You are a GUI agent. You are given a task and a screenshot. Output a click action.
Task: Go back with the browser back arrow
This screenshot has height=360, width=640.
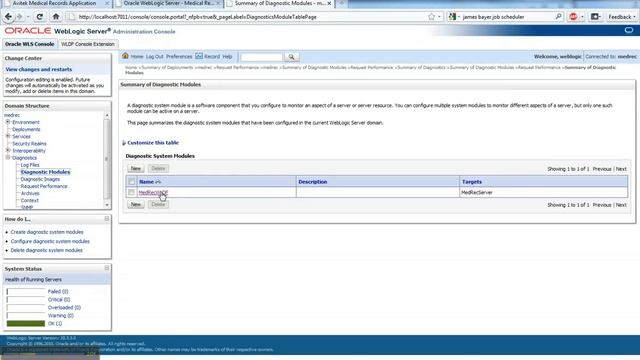[8, 17]
